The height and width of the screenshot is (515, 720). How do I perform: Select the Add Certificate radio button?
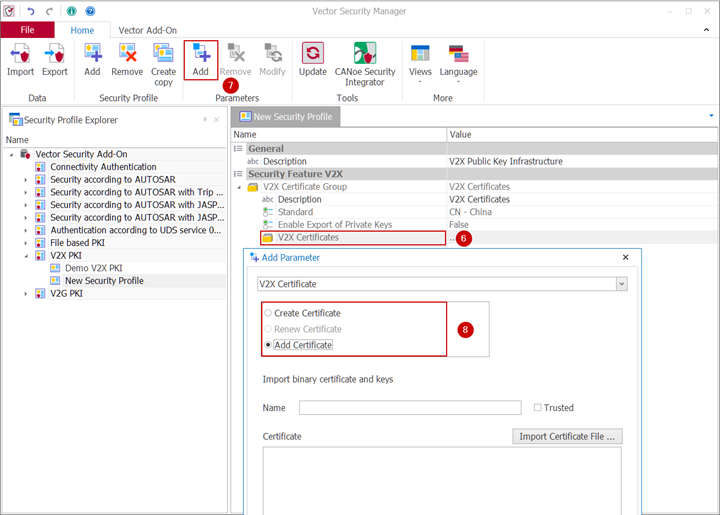268,345
